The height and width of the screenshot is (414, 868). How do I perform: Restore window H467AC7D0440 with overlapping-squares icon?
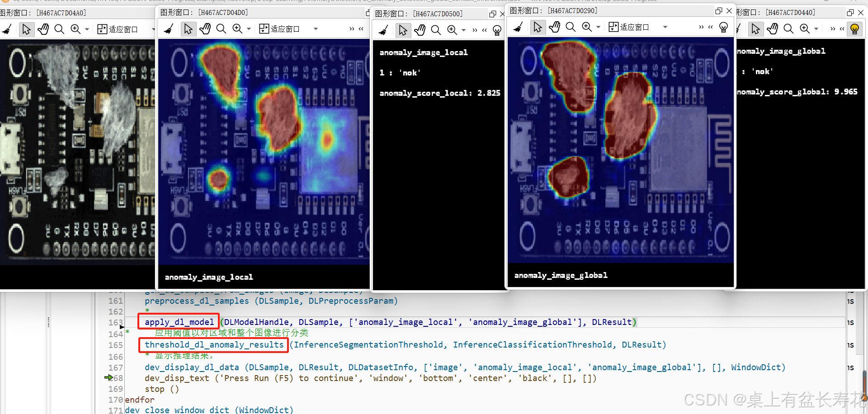850,13
